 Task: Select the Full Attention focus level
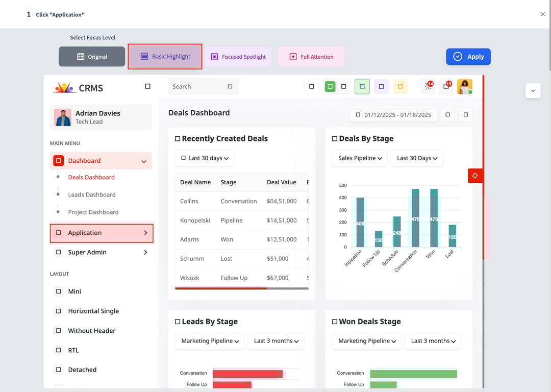coord(311,57)
